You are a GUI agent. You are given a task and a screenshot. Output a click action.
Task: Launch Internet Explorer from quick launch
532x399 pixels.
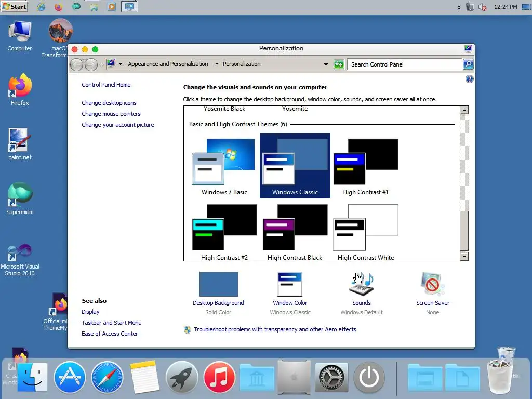pos(41,7)
